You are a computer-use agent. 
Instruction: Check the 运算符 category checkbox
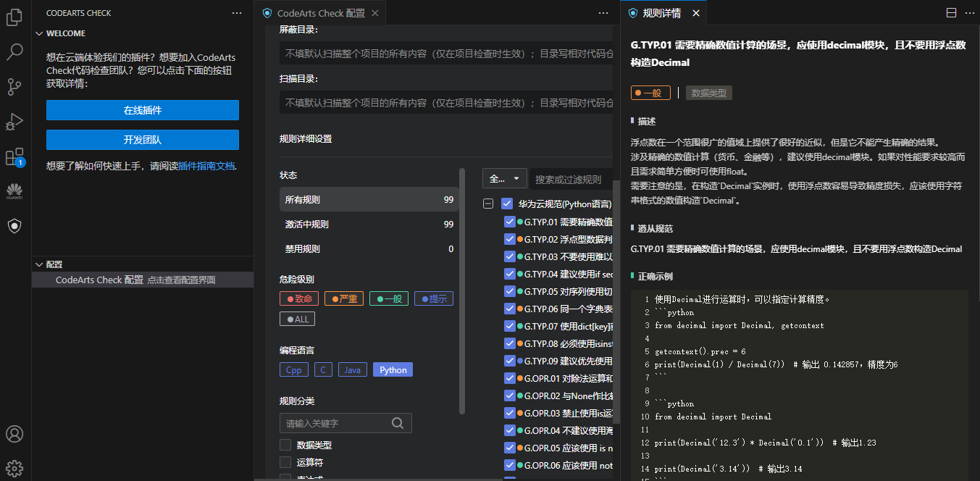pyautogui.click(x=285, y=462)
